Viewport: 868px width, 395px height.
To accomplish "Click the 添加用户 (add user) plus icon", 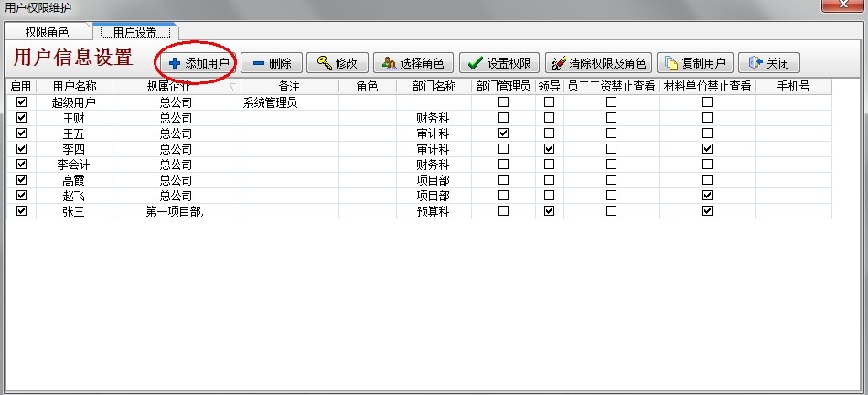I will coord(175,63).
